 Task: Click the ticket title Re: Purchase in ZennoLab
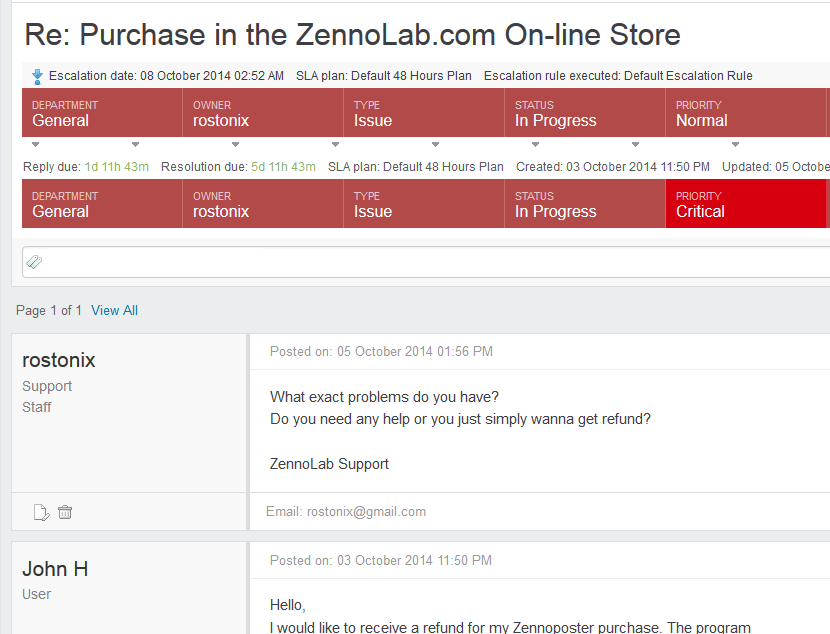[353, 35]
